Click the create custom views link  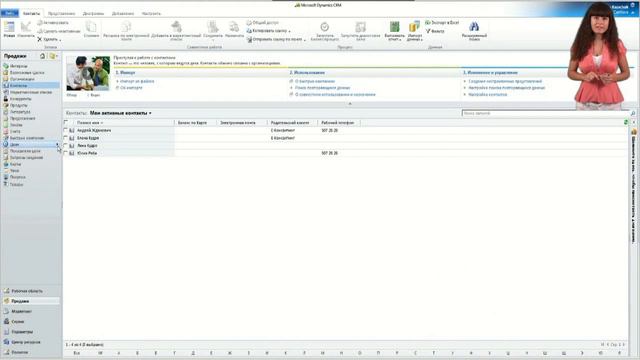[x=505, y=81]
